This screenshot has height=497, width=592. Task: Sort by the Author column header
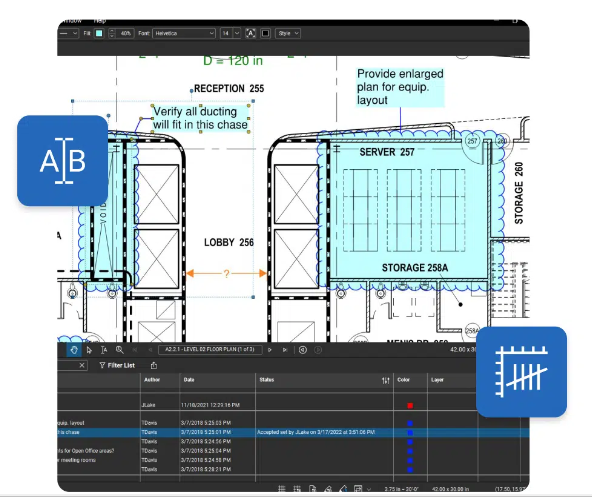point(152,380)
